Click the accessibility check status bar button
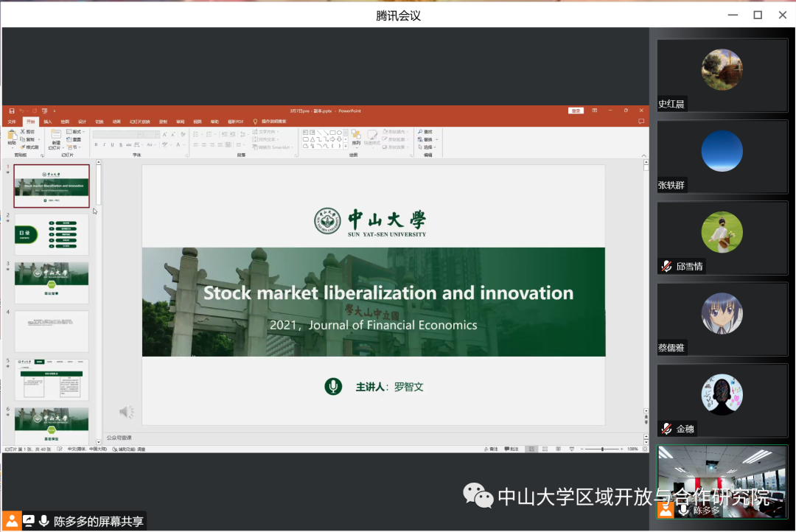 [x=129, y=449]
